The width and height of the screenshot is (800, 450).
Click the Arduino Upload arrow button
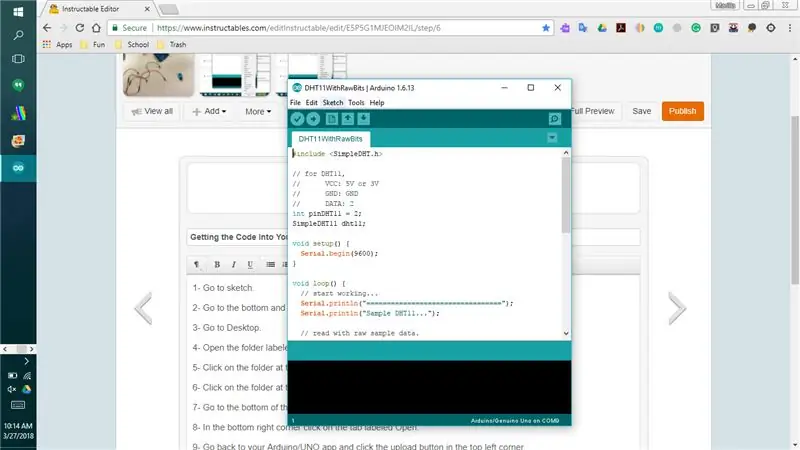[313, 119]
